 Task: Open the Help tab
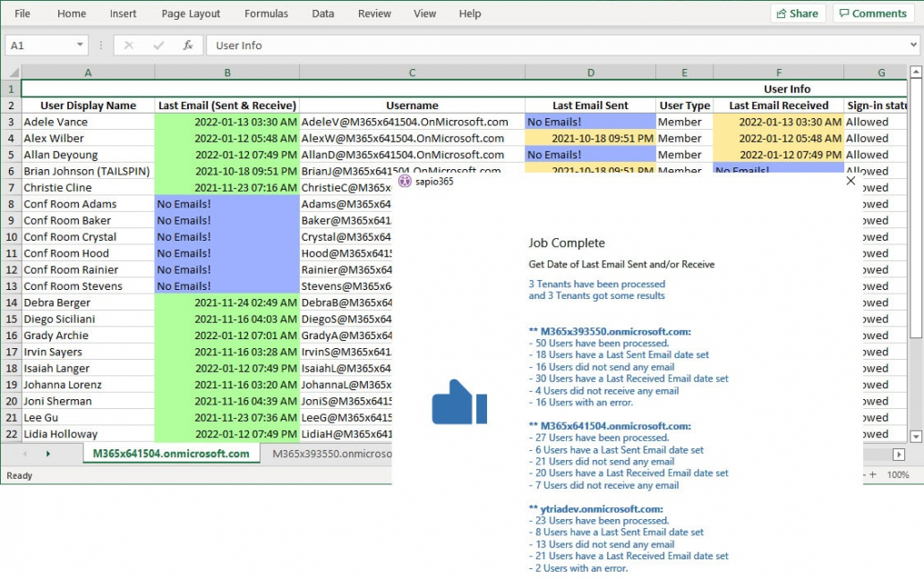click(470, 13)
